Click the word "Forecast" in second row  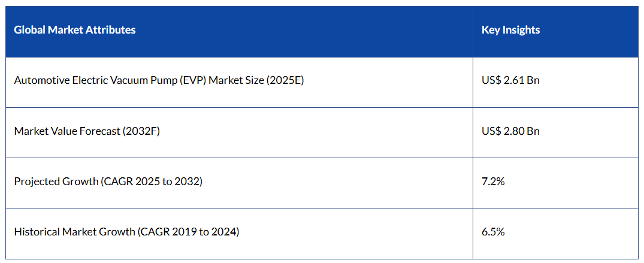coord(99,131)
